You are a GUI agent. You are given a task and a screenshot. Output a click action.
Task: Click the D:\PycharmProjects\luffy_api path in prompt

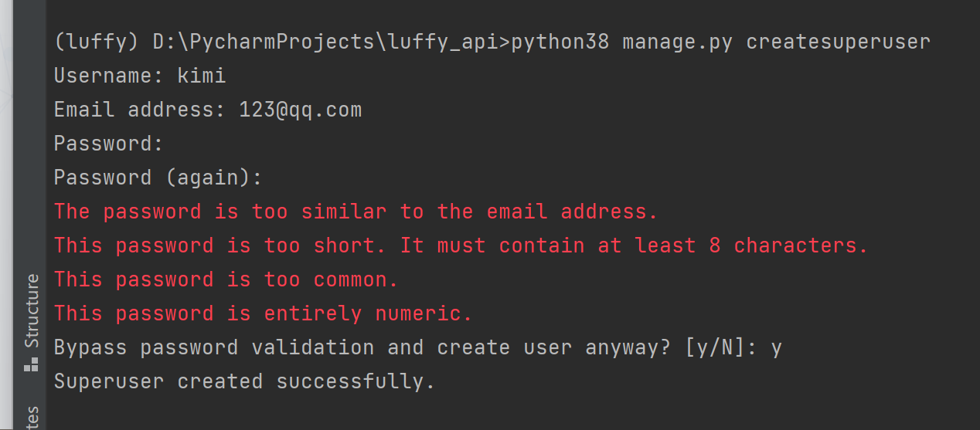(331, 42)
